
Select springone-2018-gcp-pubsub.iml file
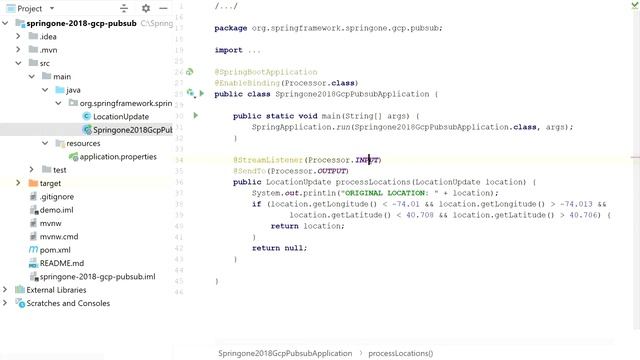(x=98, y=277)
